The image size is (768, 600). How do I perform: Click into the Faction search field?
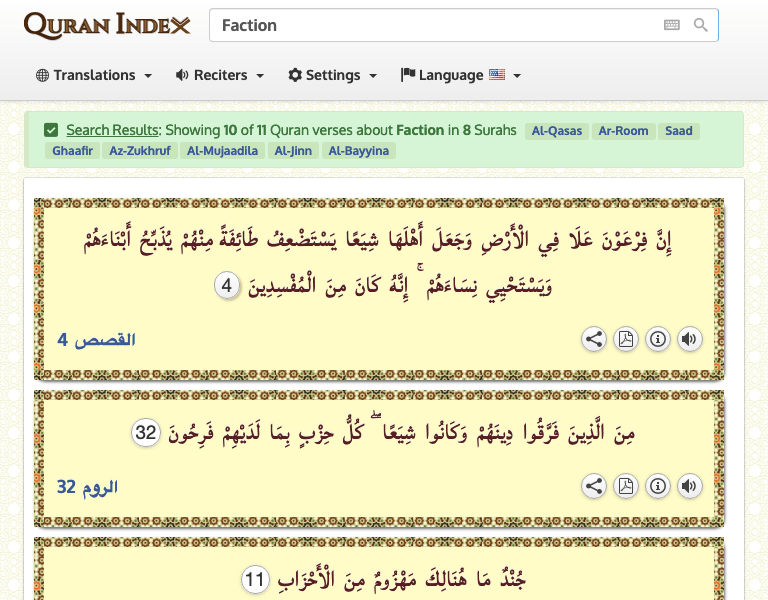pyautogui.click(x=430, y=25)
